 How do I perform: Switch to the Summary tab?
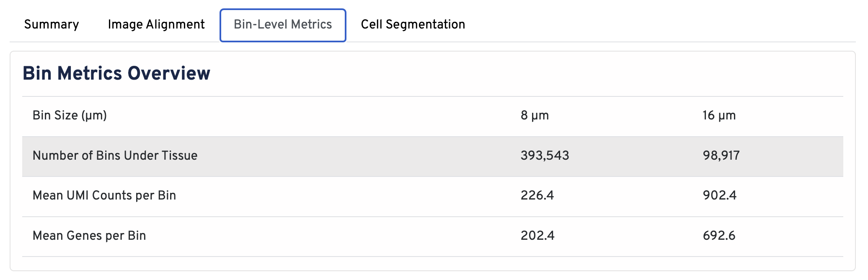[x=52, y=25]
